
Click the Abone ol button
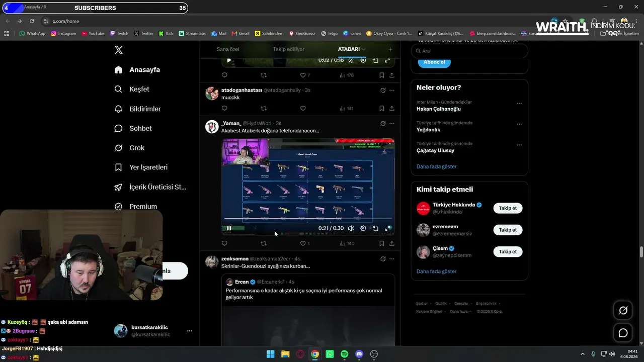pos(434,62)
